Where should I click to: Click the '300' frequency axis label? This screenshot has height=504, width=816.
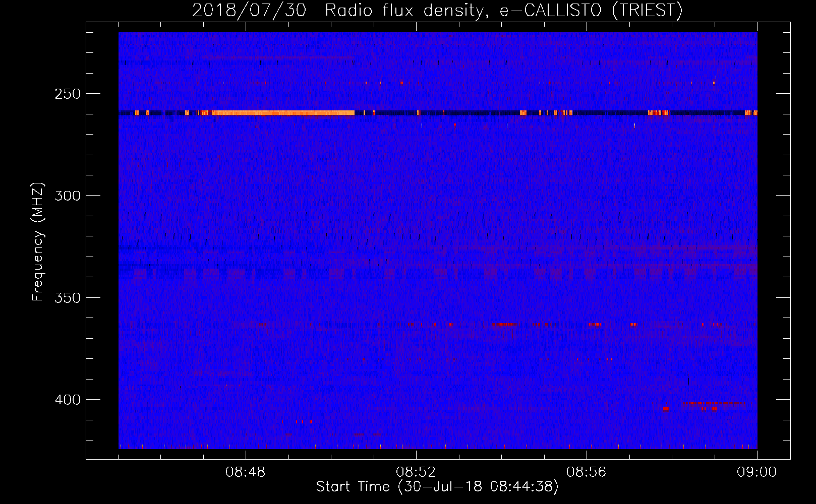(x=68, y=196)
